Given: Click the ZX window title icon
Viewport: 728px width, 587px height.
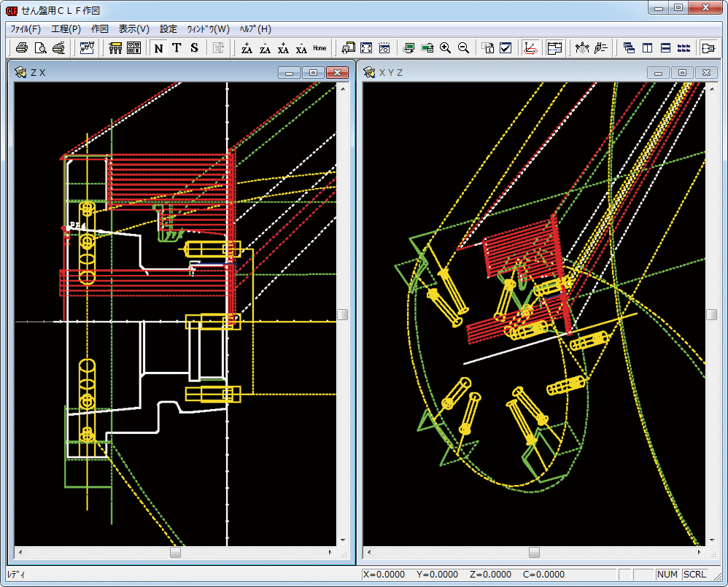Looking at the screenshot, I should (x=20, y=72).
